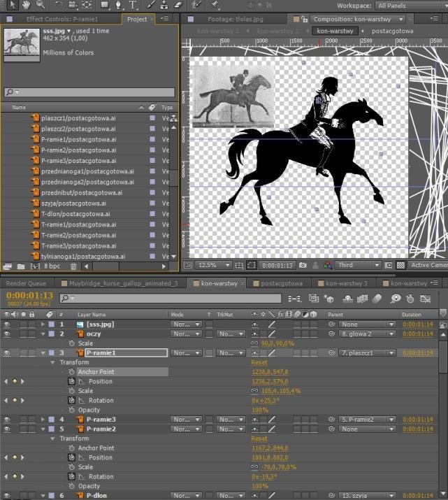448x500 pixels.
Task: Create new folder in Project panel
Action: [21, 266]
